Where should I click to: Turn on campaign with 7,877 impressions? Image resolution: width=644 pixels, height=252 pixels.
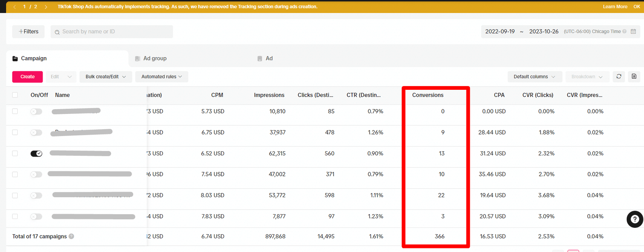point(36,217)
